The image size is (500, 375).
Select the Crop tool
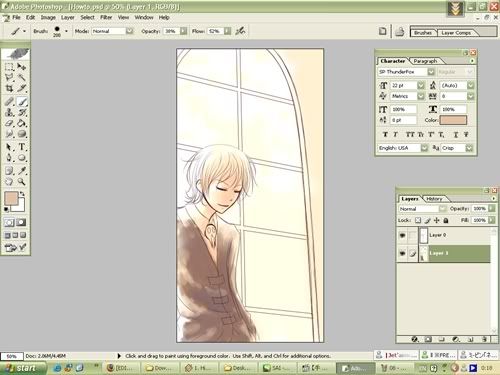coord(9,88)
